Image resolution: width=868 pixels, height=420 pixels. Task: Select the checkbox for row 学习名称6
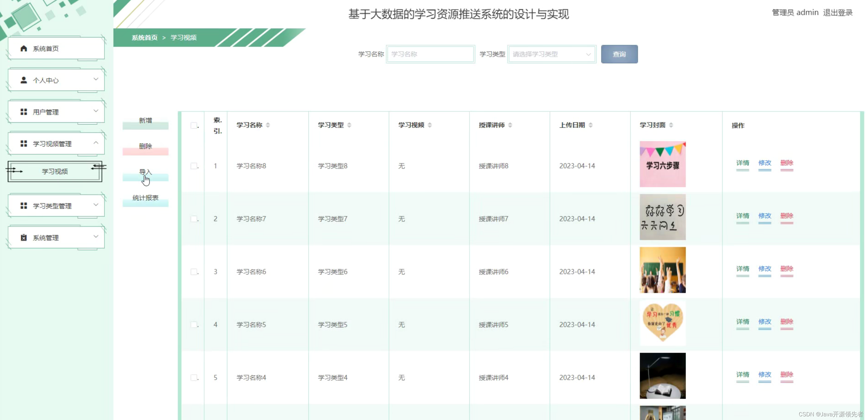pos(194,272)
